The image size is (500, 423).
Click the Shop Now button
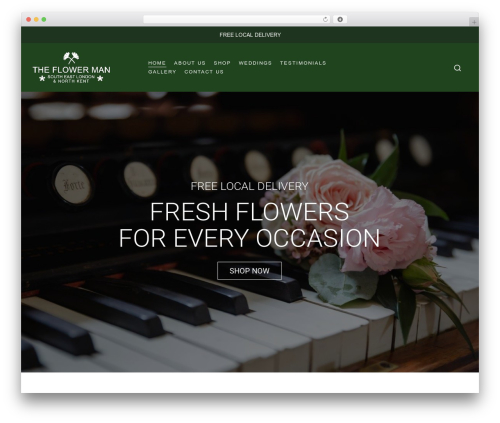click(249, 271)
